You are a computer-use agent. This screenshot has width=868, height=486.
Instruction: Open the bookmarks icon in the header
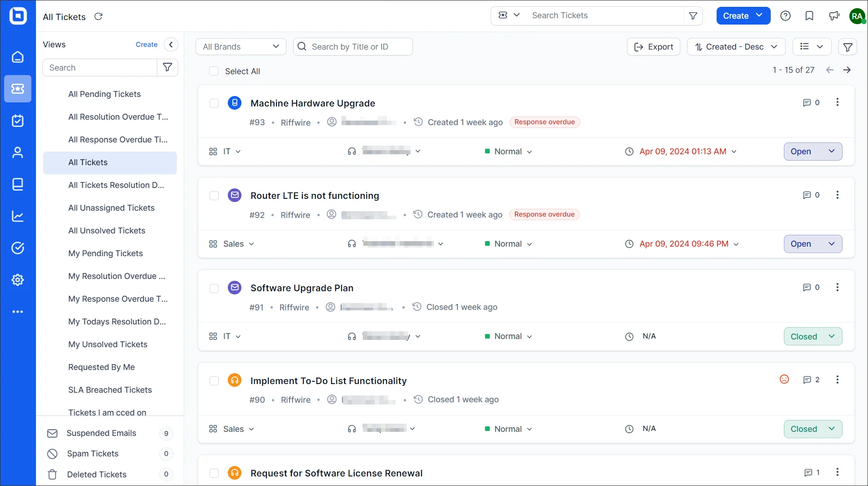(x=809, y=15)
